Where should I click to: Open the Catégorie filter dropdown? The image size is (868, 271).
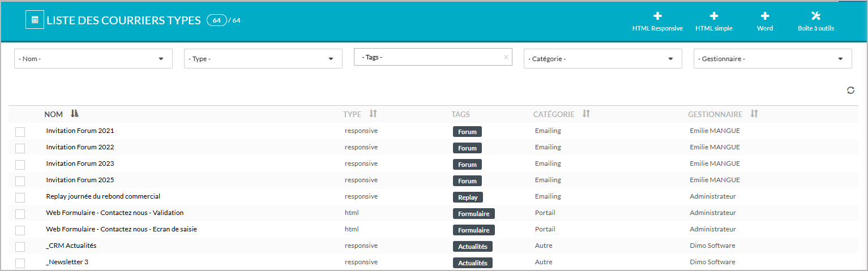point(670,59)
